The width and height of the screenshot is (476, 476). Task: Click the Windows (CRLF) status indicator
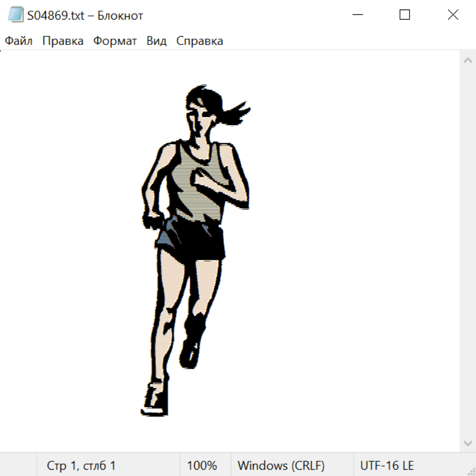point(281,465)
